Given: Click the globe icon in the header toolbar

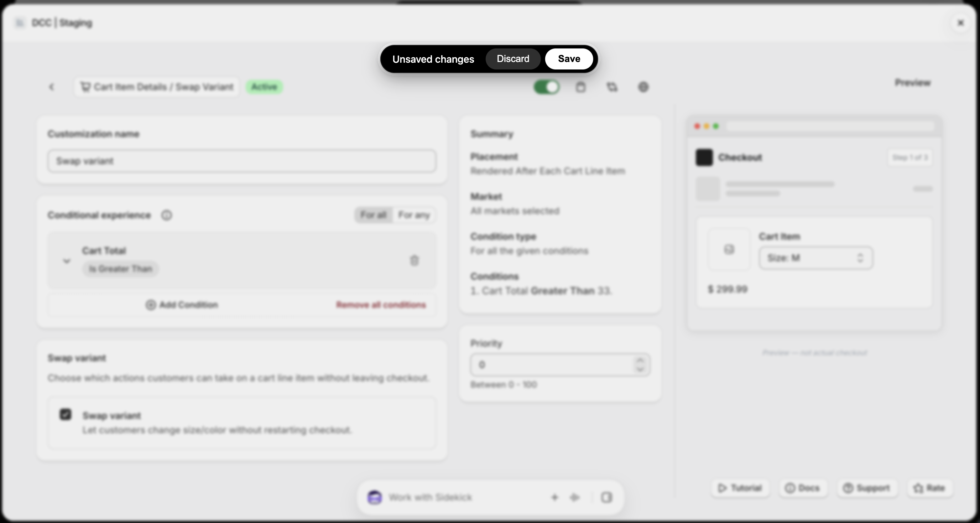Looking at the screenshot, I should click(x=643, y=87).
